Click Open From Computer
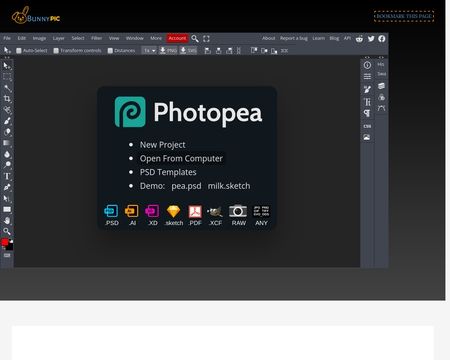The width and height of the screenshot is (450, 360). coord(181,159)
